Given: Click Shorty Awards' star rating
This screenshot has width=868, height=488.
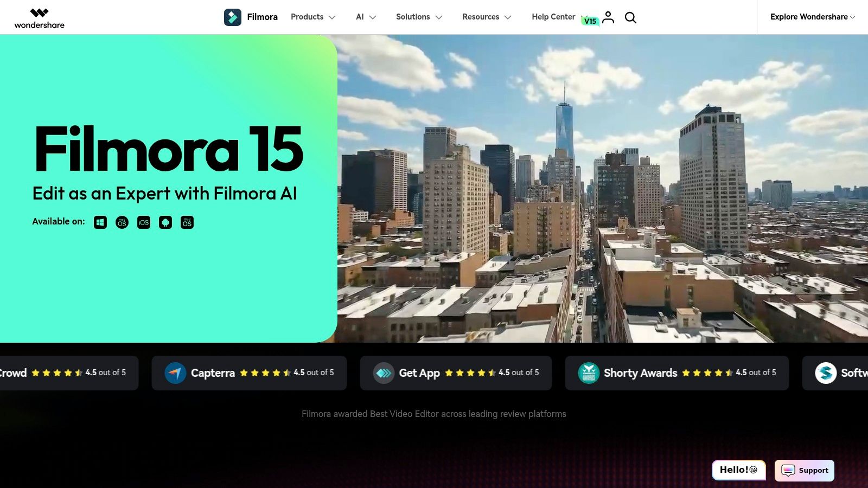Looking at the screenshot, I should [x=707, y=373].
